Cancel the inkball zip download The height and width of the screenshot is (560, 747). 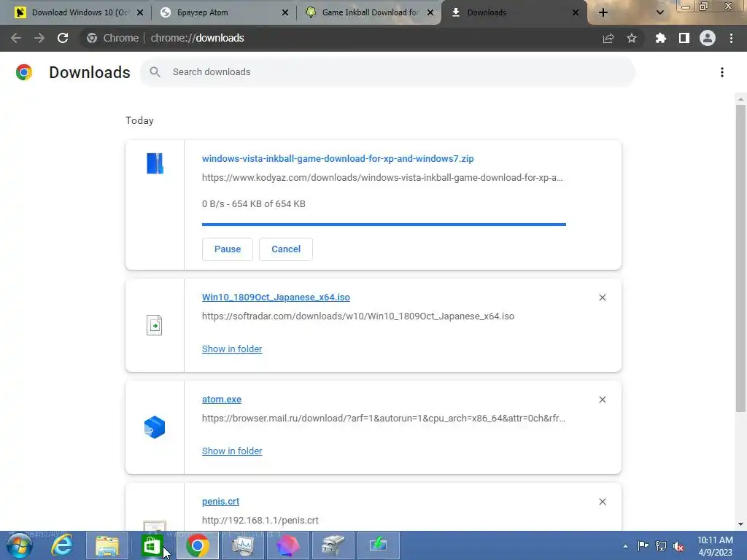pos(286,249)
